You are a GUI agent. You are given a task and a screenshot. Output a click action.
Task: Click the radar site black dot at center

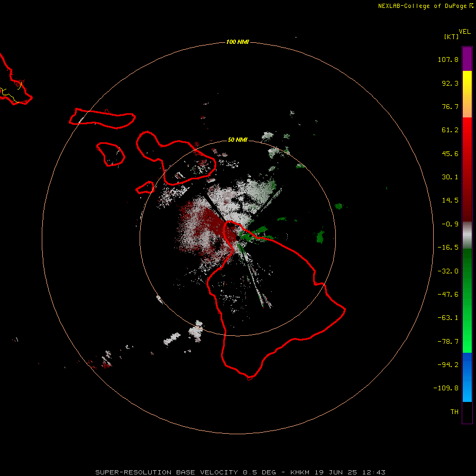tap(237, 238)
